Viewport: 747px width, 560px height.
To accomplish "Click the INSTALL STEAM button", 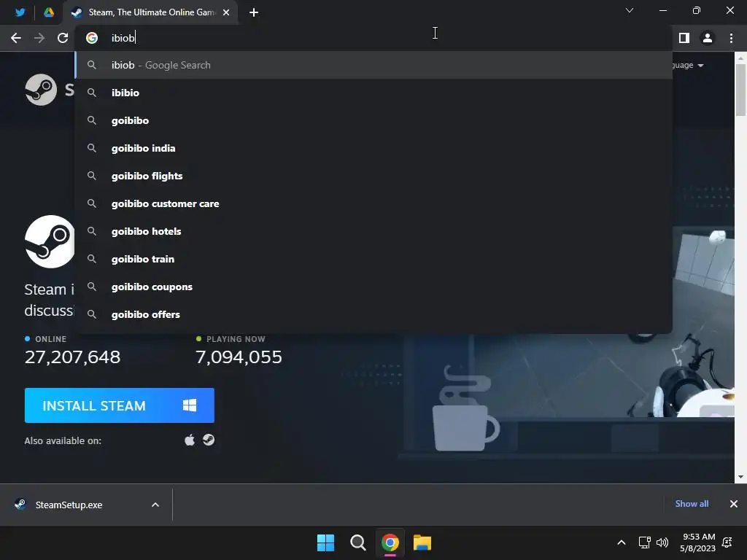I will [119, 405].
